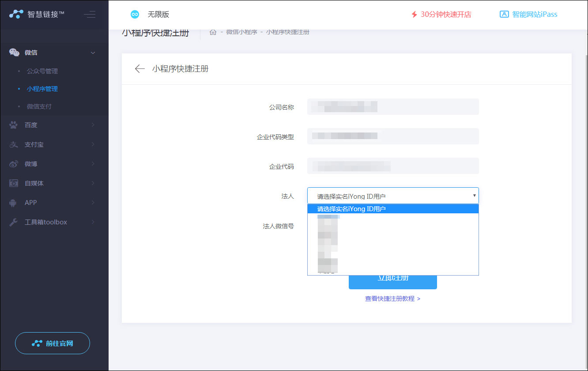Click 智能网站iPass link
This screenshot has width=588, height=371.
pos(535,14)
